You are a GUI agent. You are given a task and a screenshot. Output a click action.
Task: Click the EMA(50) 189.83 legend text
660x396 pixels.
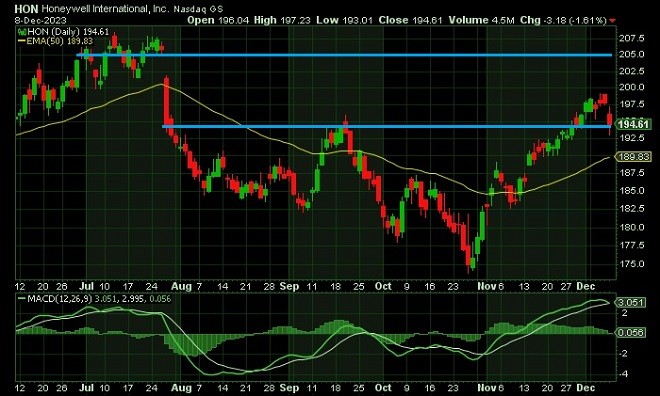[x=60, y=41]
